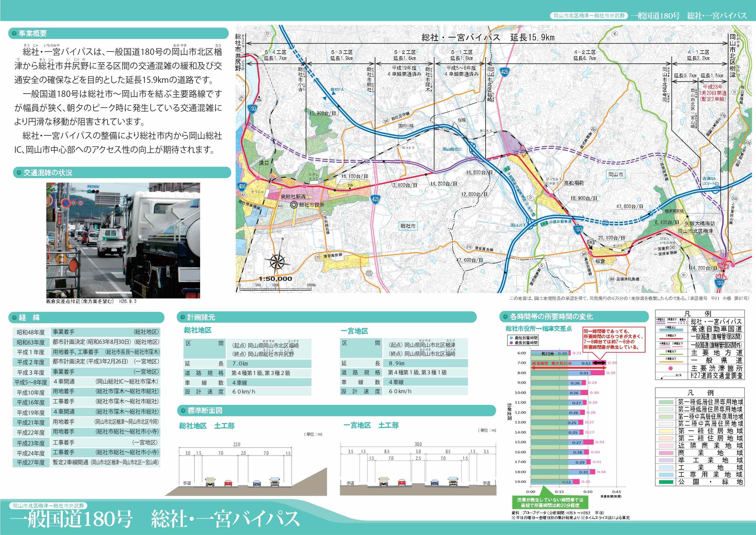This screenshot has height=535, width=756.
Task: Click the boxed 総社市 label on the map
Action: pos(408,226)
